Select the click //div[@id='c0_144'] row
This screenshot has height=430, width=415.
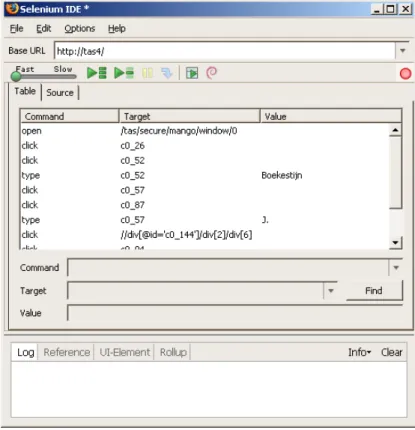pyautogui.click(x=205, y=235)
